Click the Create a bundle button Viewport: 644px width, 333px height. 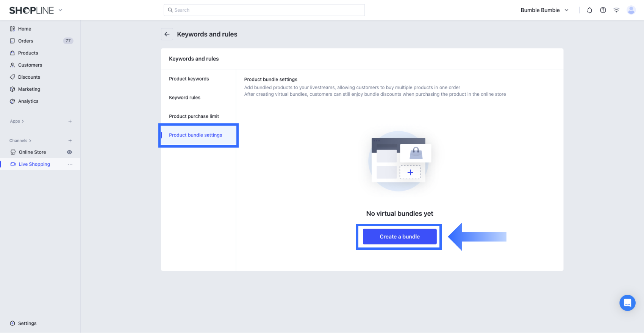[400, 237]
